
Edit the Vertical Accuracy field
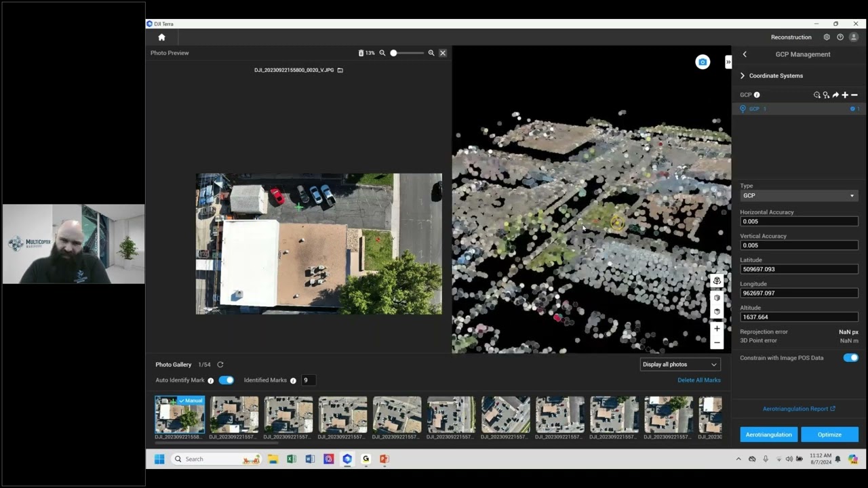tap(799, 245)
